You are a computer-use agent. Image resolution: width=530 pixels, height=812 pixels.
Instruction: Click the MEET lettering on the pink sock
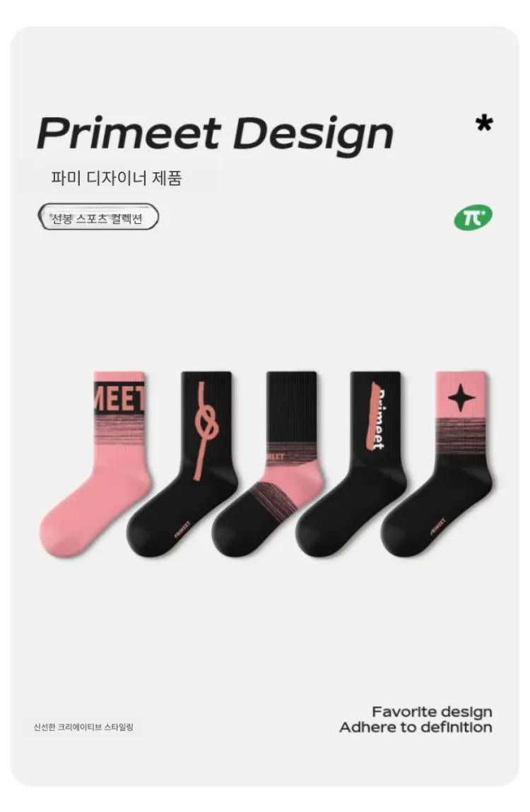(119, 398)
